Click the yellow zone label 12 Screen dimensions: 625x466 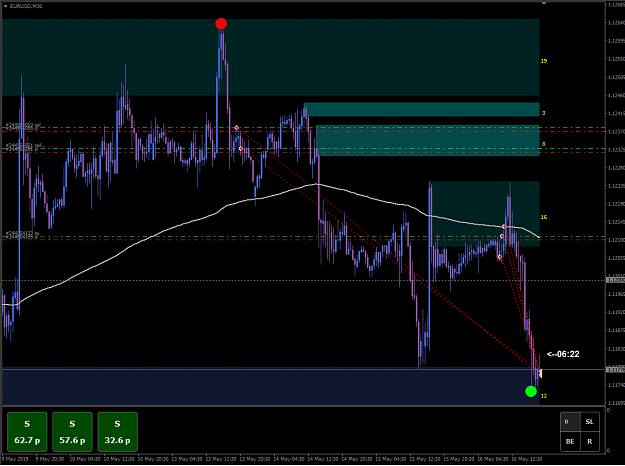(x=544, y=396)
